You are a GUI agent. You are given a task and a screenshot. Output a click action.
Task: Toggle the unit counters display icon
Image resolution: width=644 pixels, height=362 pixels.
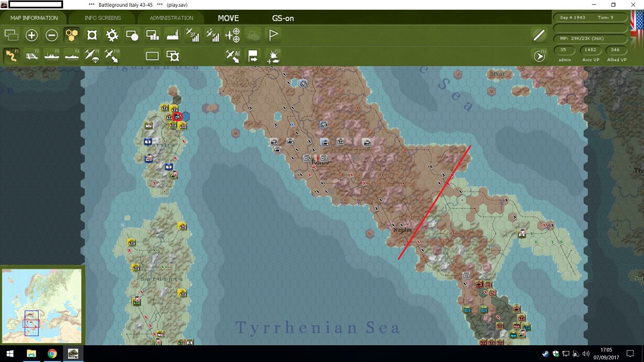tap(11, 35)
